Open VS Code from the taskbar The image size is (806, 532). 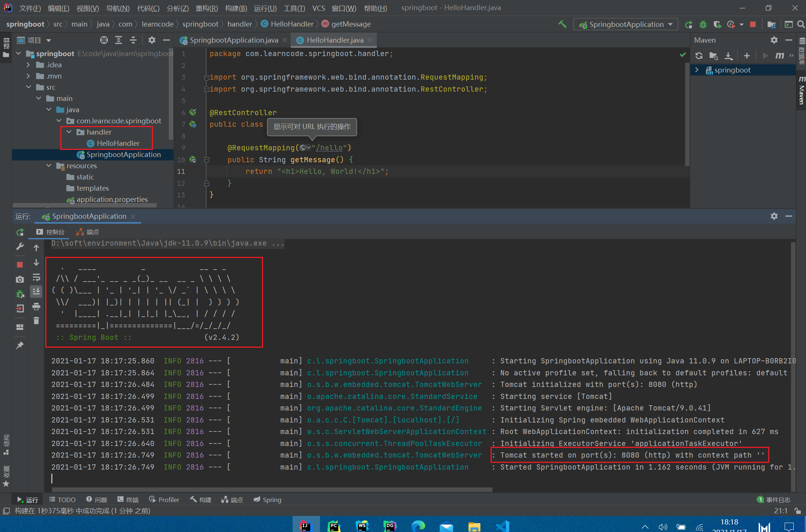(502, 526)
